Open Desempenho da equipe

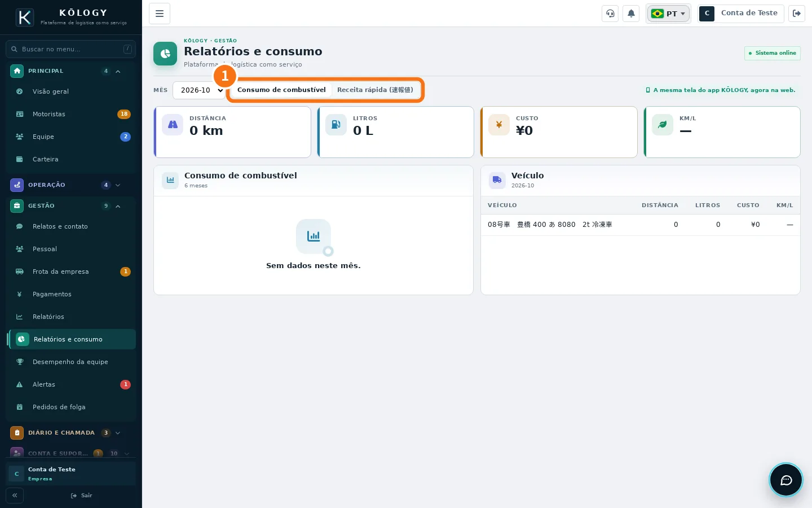coord(71,362)
